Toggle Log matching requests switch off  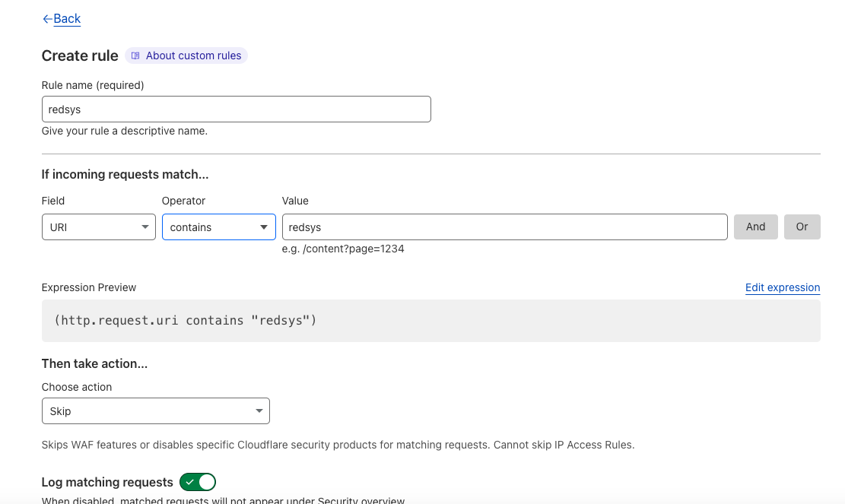click(x=198, y=482)
